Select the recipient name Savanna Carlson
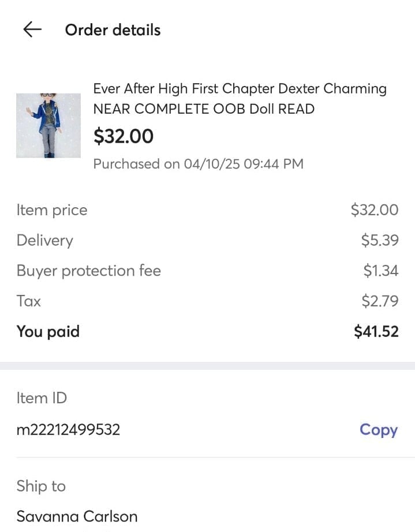Screen dimensions: 415x532 pyautogui.click(x=77, y=517)
